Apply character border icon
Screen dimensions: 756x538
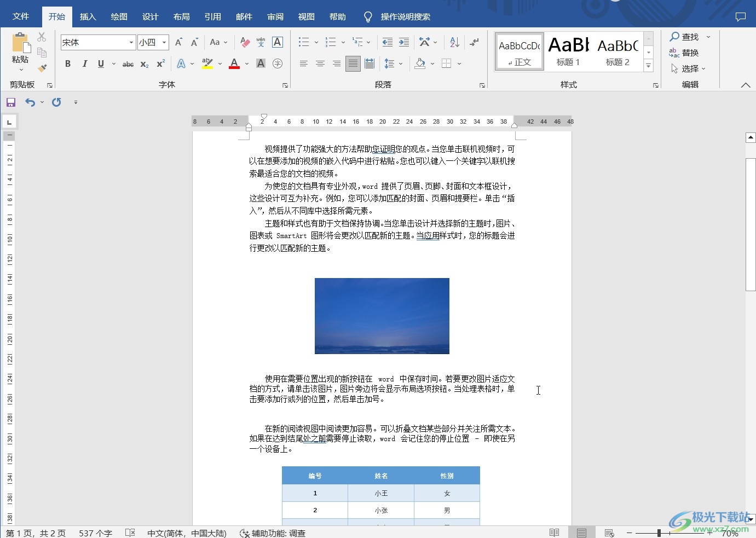pos(278,42)
